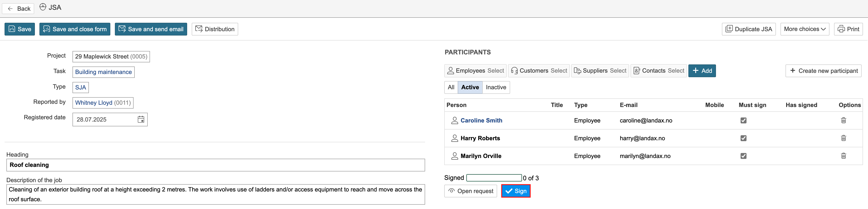This screenshot has width=868, height=209.
Task: Click the Duplicate JSA button
Action: click(x=748, y=29)
